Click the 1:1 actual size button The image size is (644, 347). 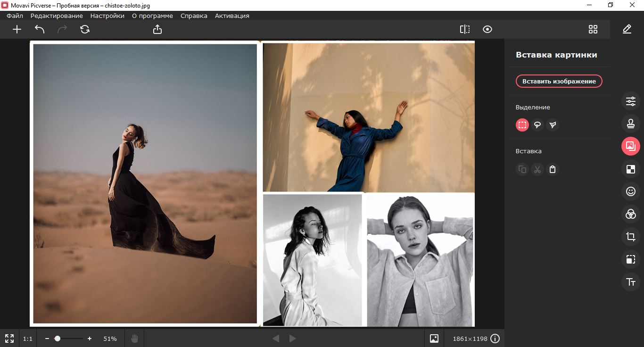click(x=28, y=339)
